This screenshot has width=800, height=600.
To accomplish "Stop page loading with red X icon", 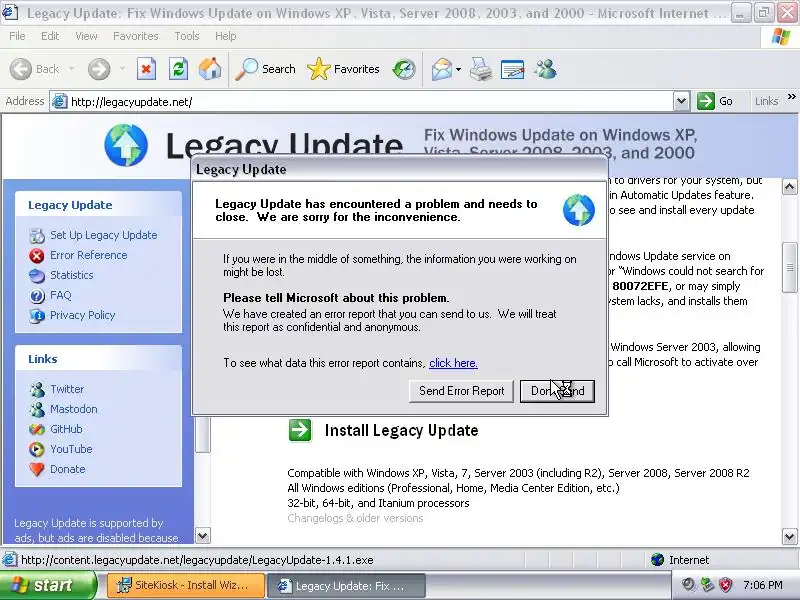I will click(x=146, y=69).
